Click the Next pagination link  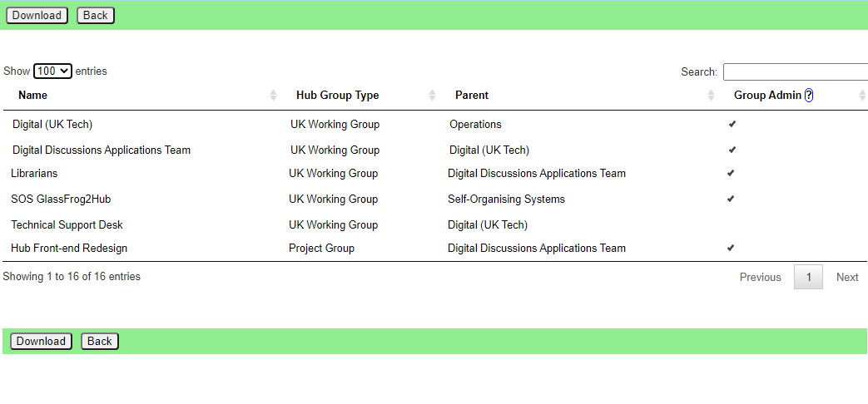coord(847,277)
